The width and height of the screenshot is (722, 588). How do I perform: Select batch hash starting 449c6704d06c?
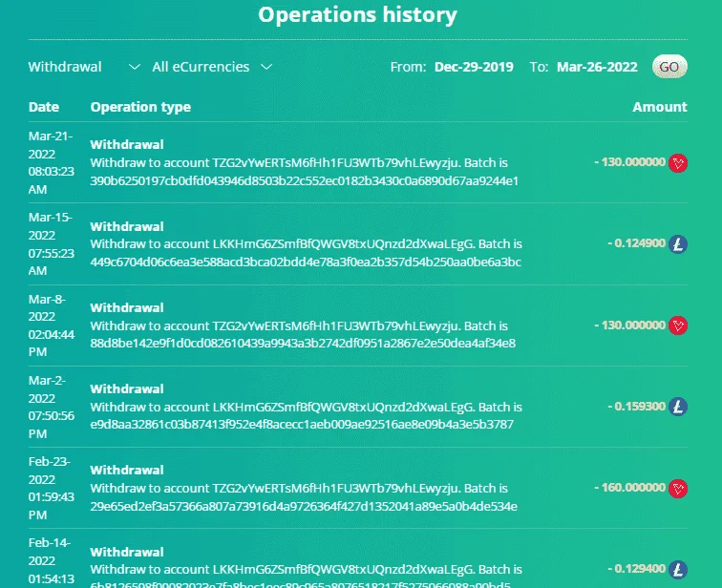pyautogui.click(x=306, y=262)
